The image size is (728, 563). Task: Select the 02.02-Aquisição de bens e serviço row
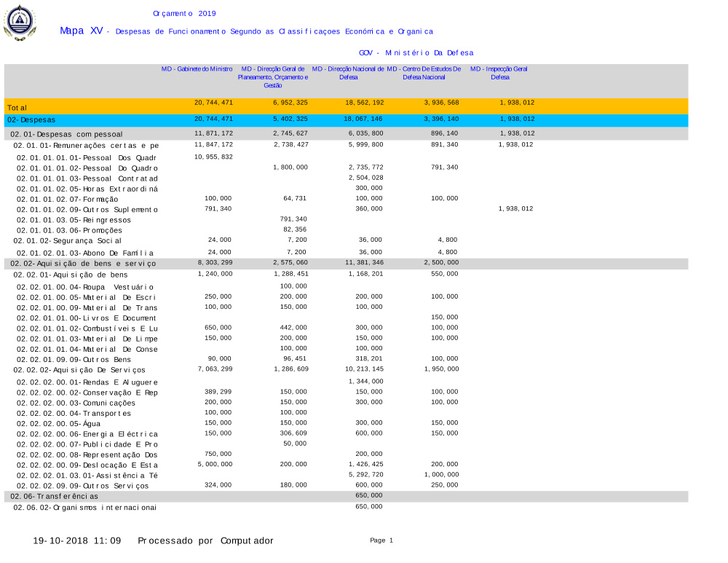pos(83,264)
